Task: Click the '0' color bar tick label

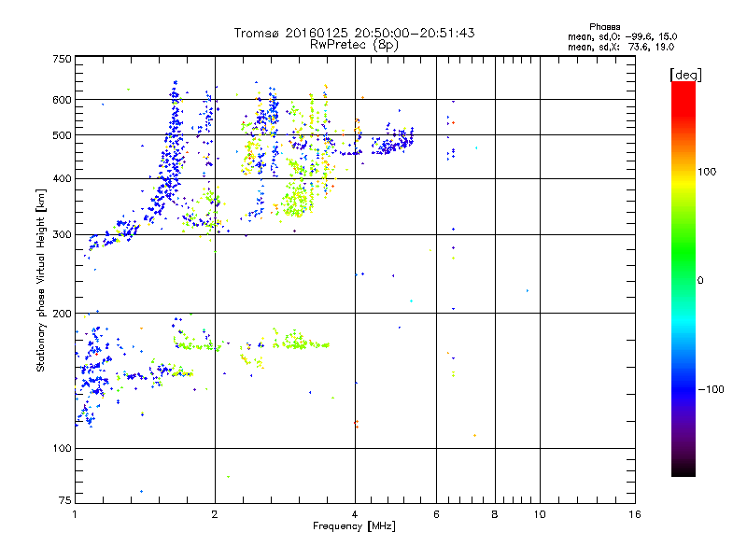Action: [699, 281]
